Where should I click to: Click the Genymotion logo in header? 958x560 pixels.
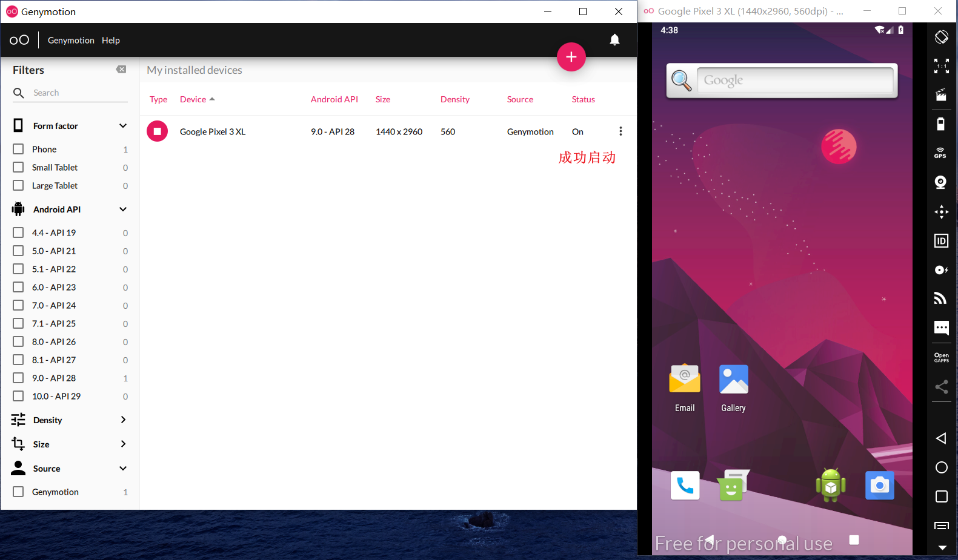tap(19, 40)
